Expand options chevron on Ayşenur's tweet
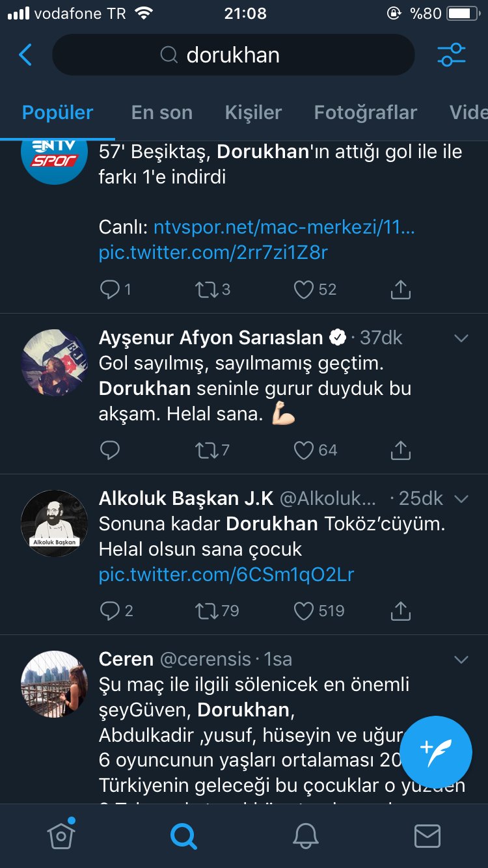 [x=461, y=338]
